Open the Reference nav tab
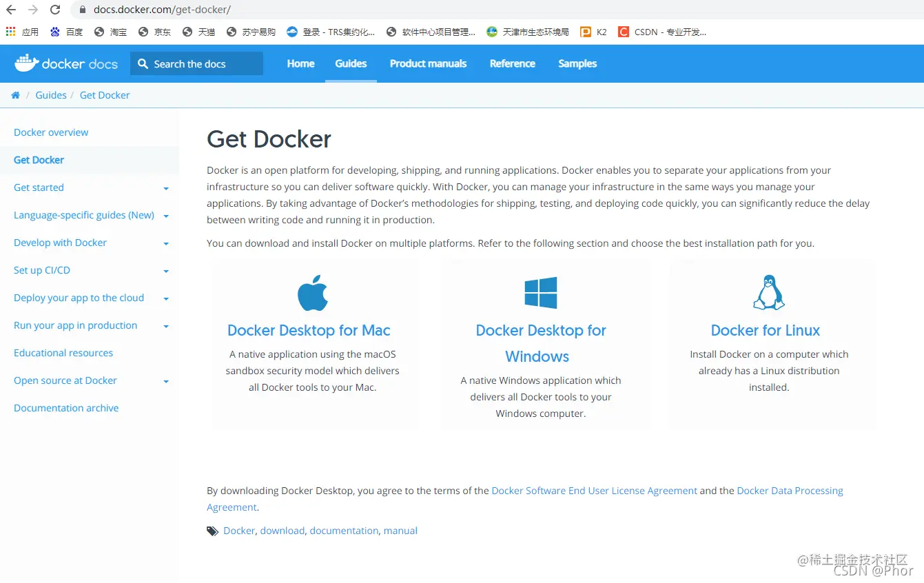The height and width of the screenshot is (583, 924). coord(513,63)
